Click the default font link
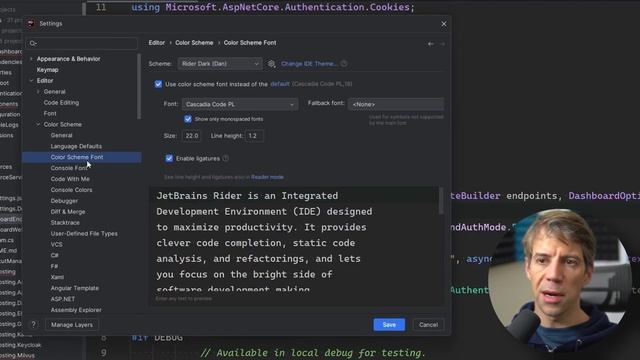This screenshot has height=360, width=640. pos(280,84)
